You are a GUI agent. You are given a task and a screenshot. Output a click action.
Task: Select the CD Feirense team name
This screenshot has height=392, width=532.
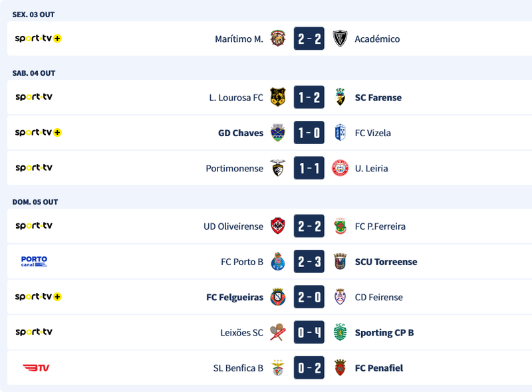pyautogui.click(x=379, y=297)
